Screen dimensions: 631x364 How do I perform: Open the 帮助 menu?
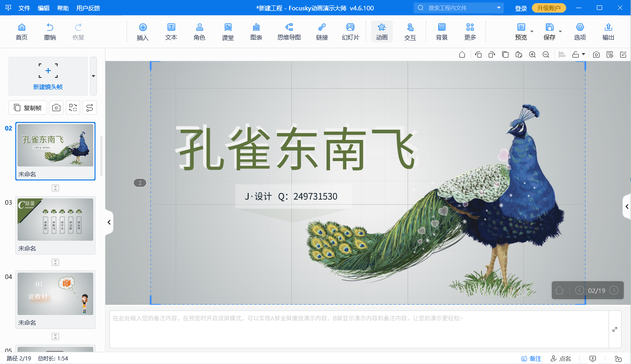(63, 8)
